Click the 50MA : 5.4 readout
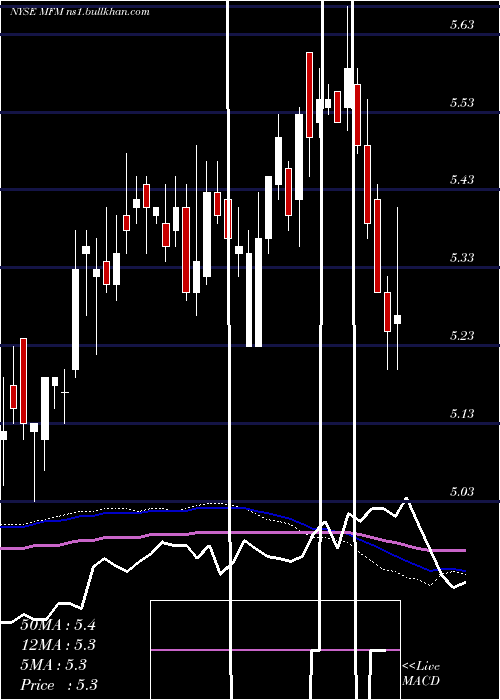 pyautogui.click(x=58, y=625)
